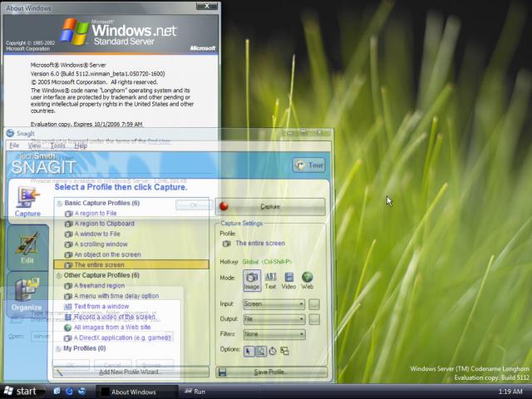
Task: Click Add New Profile Wizard button
Action: (131, 372)
